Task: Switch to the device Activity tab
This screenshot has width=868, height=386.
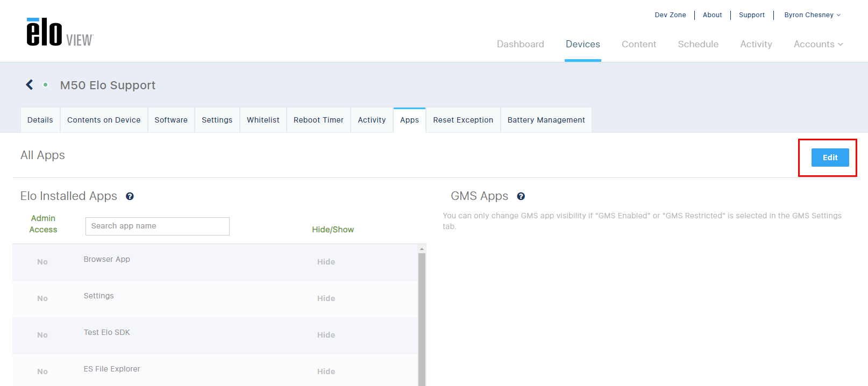Action: click(372, 120)
